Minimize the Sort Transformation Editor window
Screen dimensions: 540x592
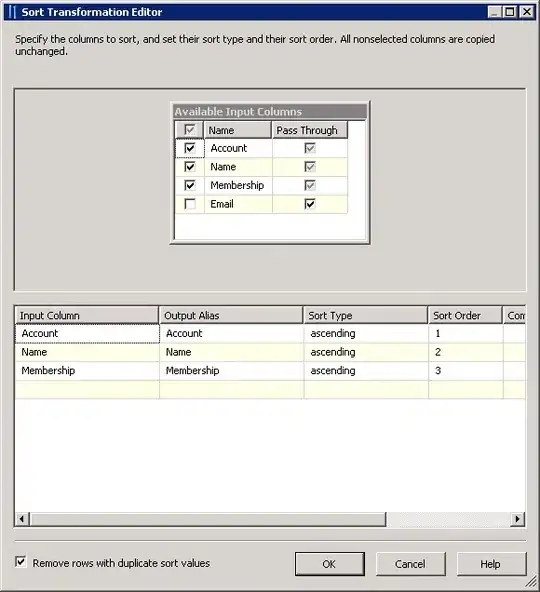[495, 12]
